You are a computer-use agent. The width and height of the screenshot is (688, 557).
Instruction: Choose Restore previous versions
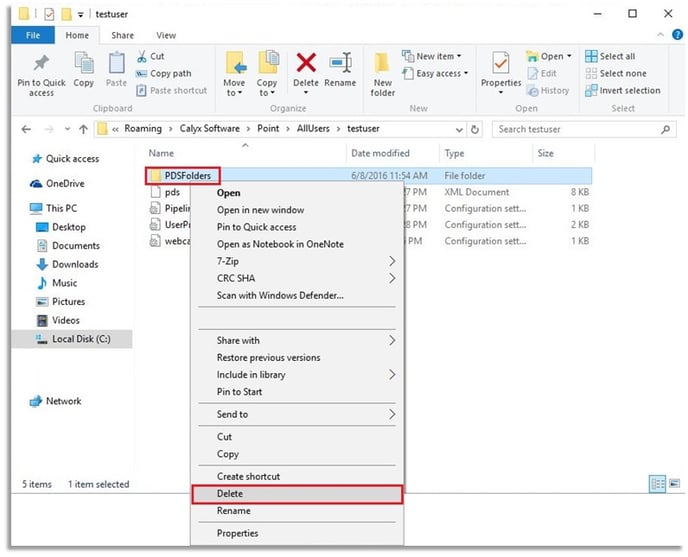[x=297, y=357]
